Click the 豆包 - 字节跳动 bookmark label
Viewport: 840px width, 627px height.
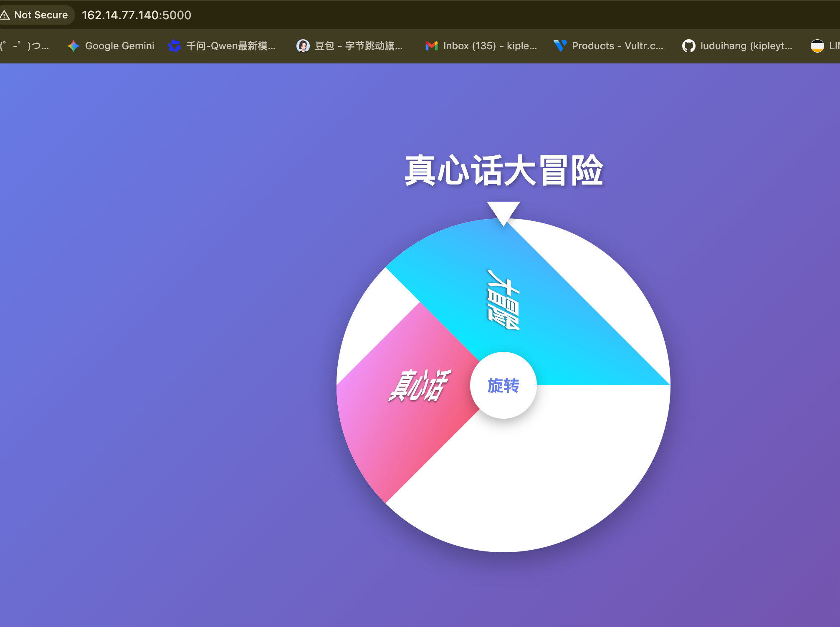(x=358, y=46)
